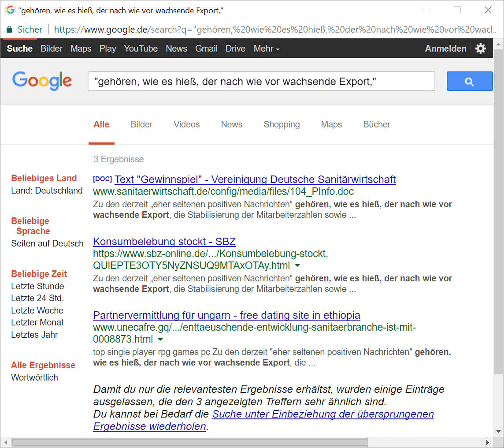Click the sanitaerwirtschaft.de green URL text
504x448 pixels.
[x=223, y=191]
